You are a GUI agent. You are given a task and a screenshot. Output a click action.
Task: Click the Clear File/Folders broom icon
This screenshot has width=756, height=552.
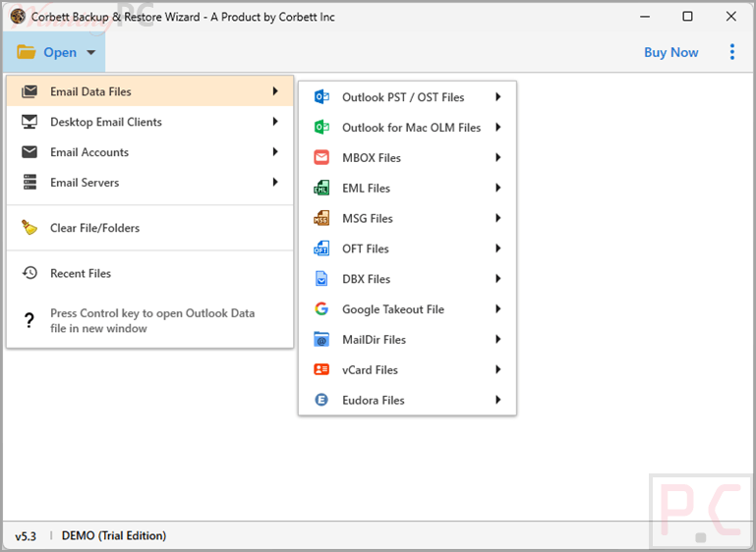29,227
